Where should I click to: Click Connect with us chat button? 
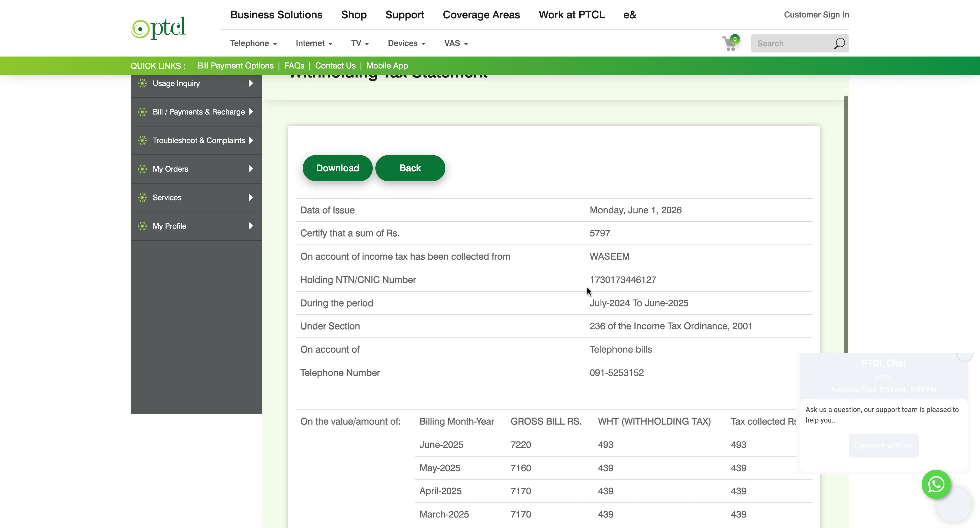(883, 446)
